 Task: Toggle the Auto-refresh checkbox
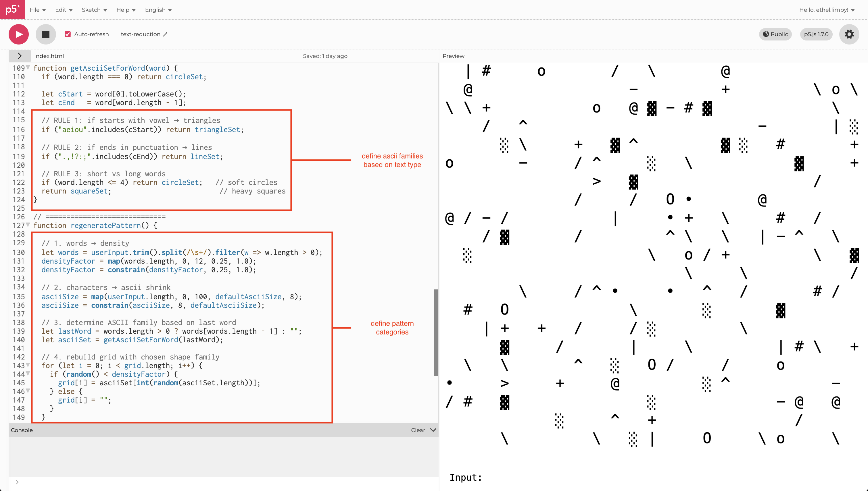click(x=68, y=34)
